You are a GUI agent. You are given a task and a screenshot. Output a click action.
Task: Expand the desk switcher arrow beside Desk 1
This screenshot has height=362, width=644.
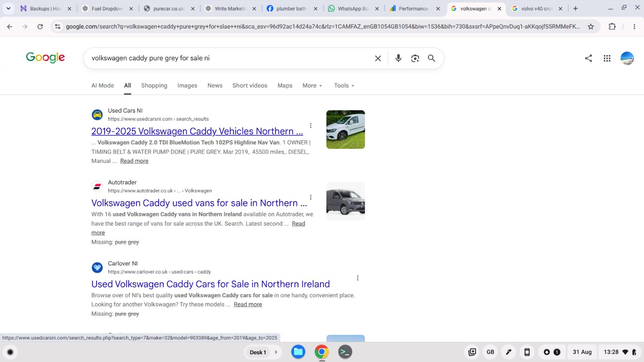pos(276,352)
